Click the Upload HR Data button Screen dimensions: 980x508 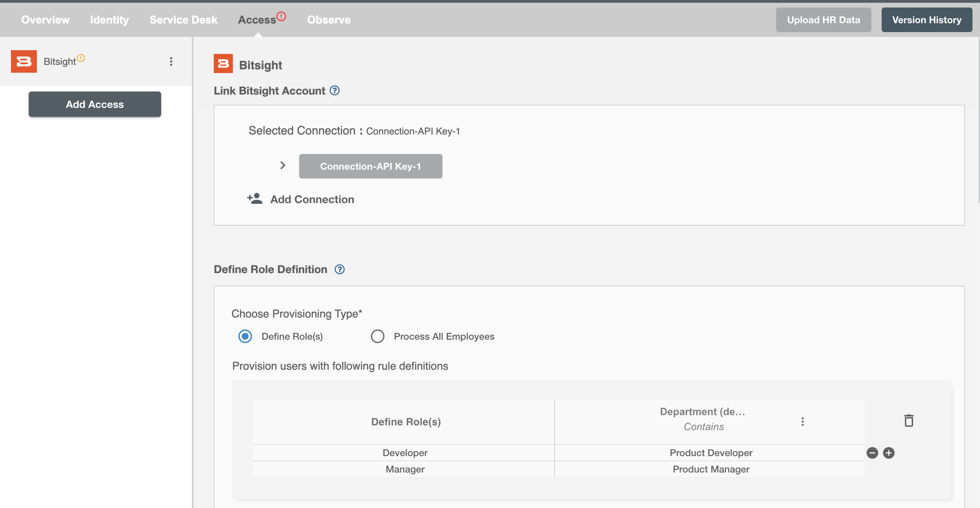pos(823,20)
